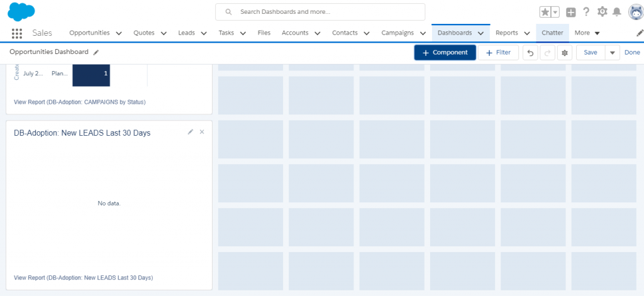
Task: Click the 'No data.' message
Action: (x=109, y=203)
